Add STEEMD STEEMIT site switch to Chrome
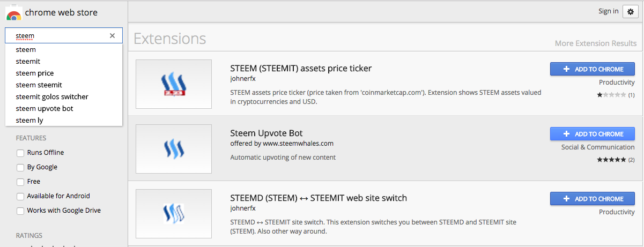644x247 pixels. pos(593,199)
